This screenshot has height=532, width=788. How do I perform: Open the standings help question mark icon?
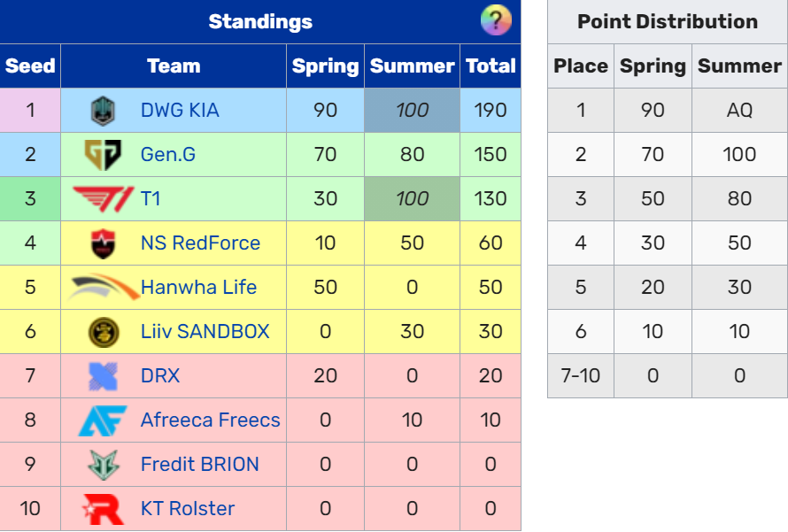tap(496, 20)
